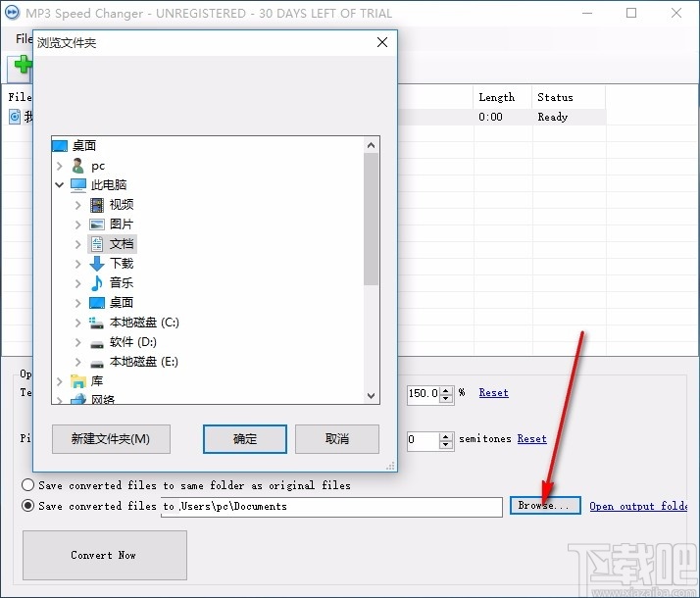
Task: Select the 软件 (D:) drive icon
Action: [97, 344]
